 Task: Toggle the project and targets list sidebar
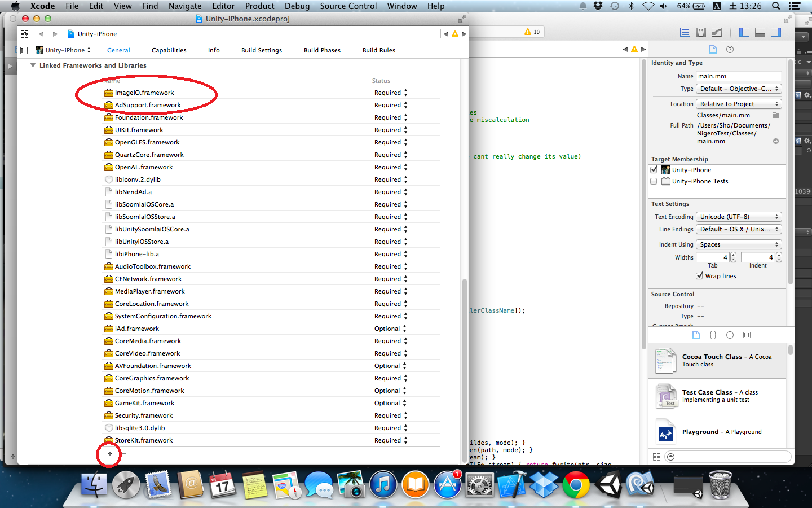pos(24,50)
